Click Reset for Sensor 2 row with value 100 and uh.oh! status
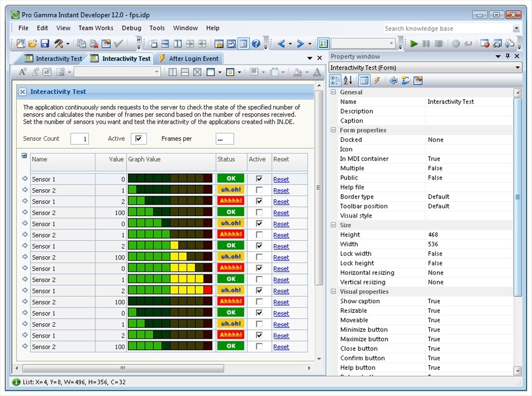 [x=281, y=258]
